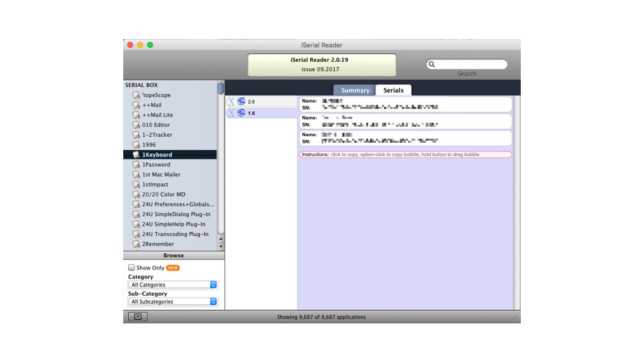Click the status text showing 9,687 applications
This screenshot has width=644, height=362.
[321, 317]
